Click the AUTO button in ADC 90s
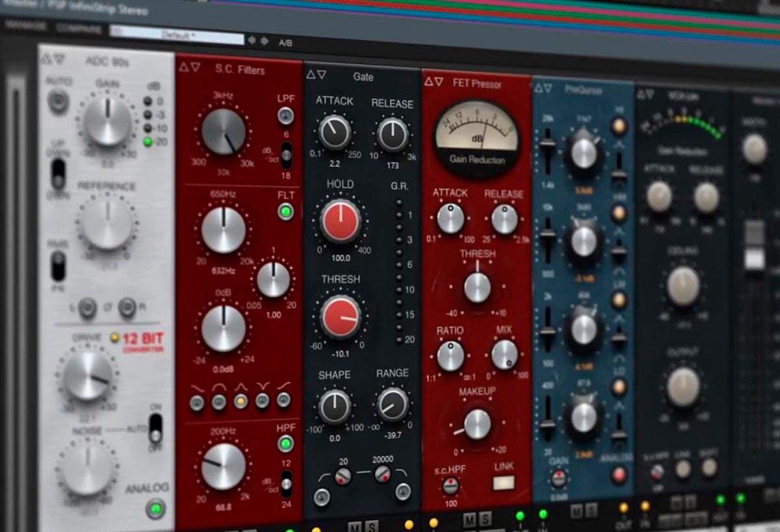Screen dimensions: 780x532 58,100
